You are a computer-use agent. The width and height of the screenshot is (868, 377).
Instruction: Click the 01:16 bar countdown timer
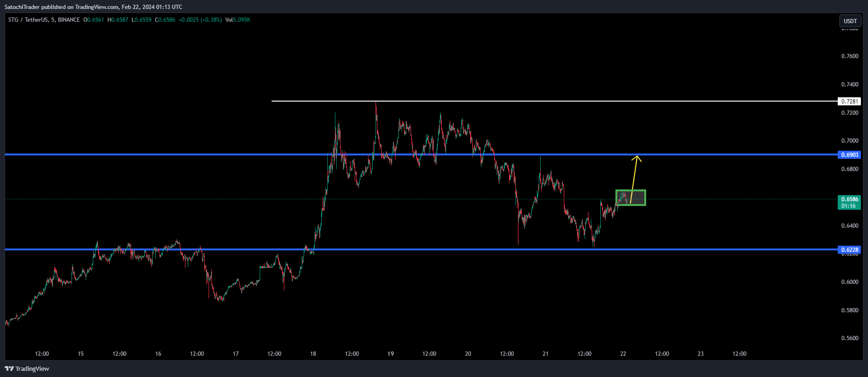coord(849,206)
